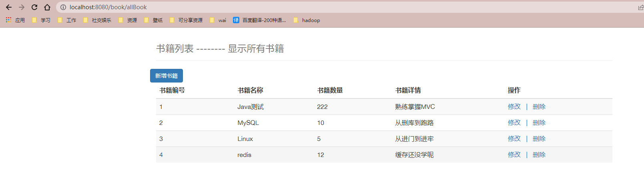Open the Baidu Translate bookmark
Screen dimensions: 644x183
click(259, 20)
